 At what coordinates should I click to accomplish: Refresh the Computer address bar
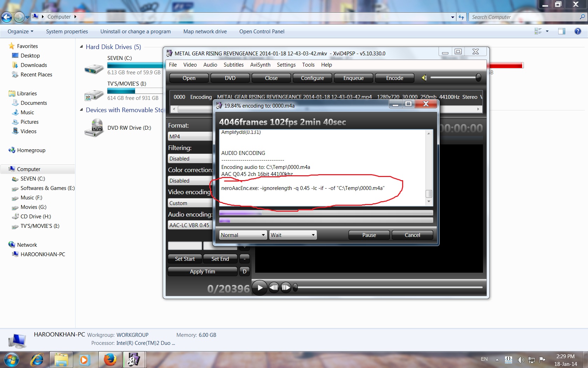coord(461,17)
